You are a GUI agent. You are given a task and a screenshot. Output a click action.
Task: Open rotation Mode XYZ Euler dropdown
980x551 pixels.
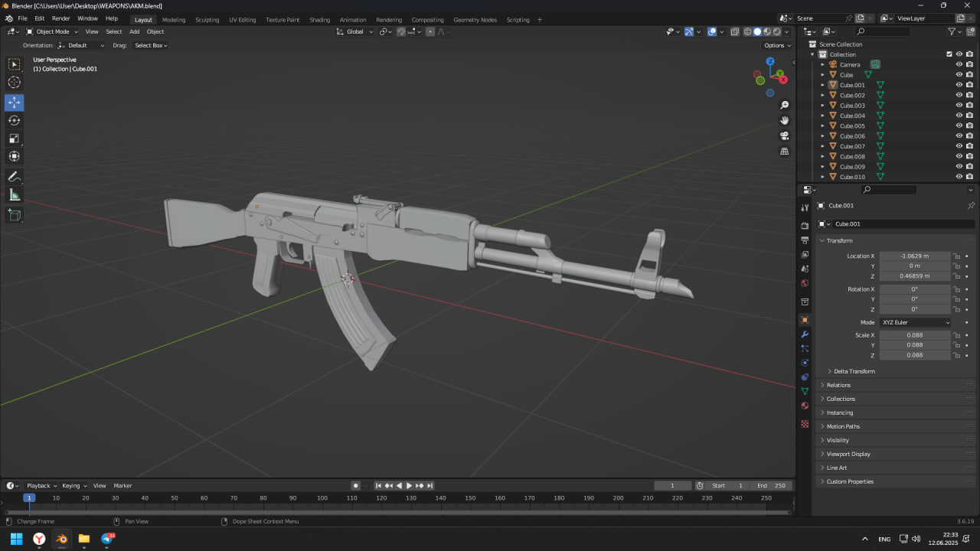915,322
